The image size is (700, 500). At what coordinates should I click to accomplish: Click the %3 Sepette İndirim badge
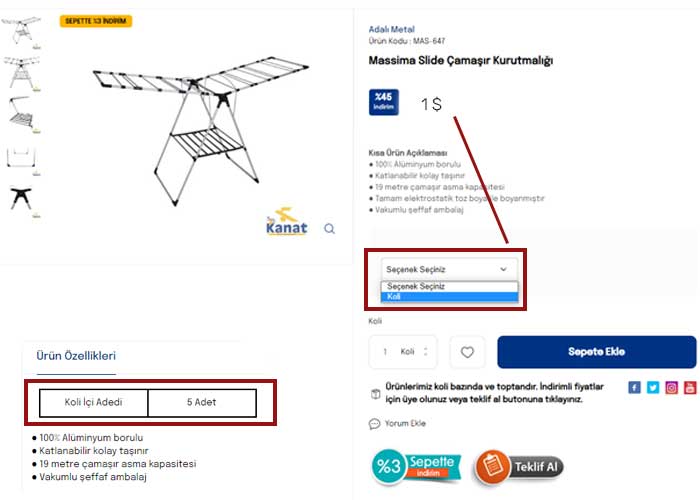[416, 467]
